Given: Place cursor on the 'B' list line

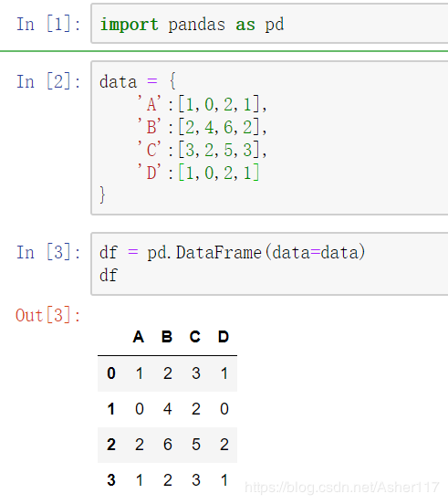Looking at the screenshot, I should click(x=202, y=127).
